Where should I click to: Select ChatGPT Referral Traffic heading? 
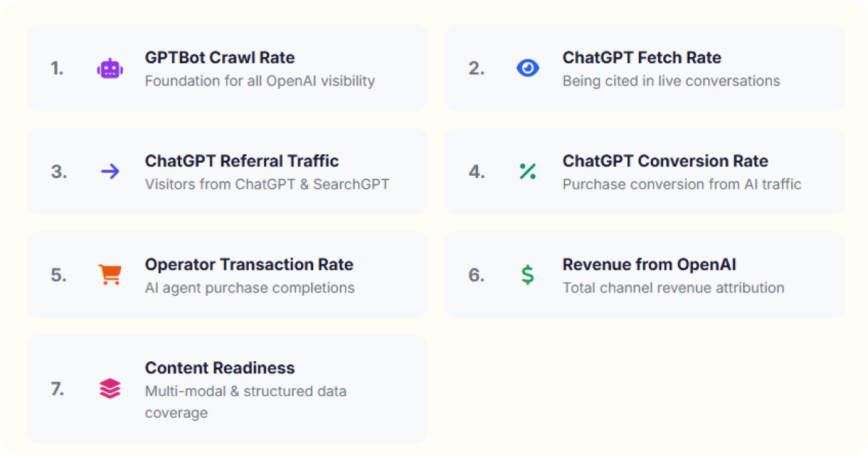pos(242,161)
